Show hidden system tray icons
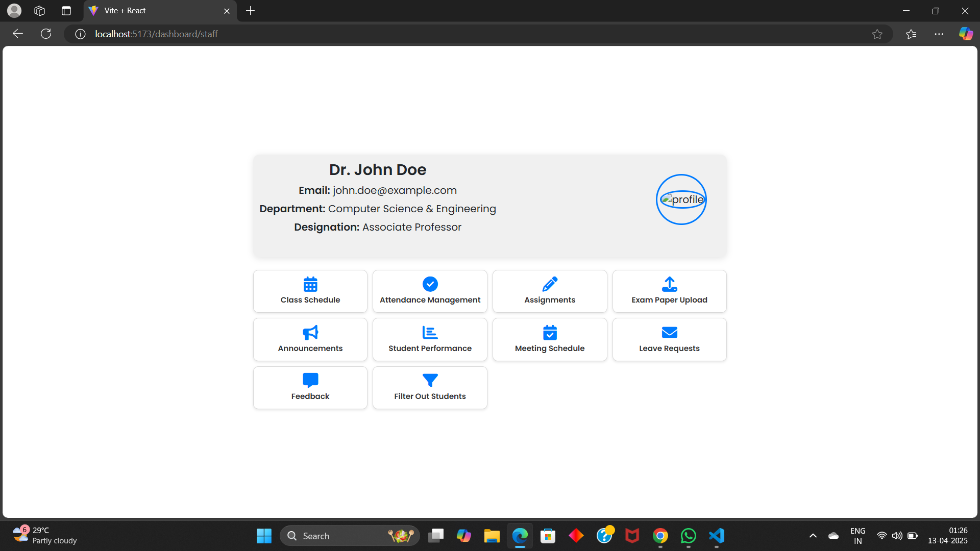The image size is (980, 551). point(813,536)
